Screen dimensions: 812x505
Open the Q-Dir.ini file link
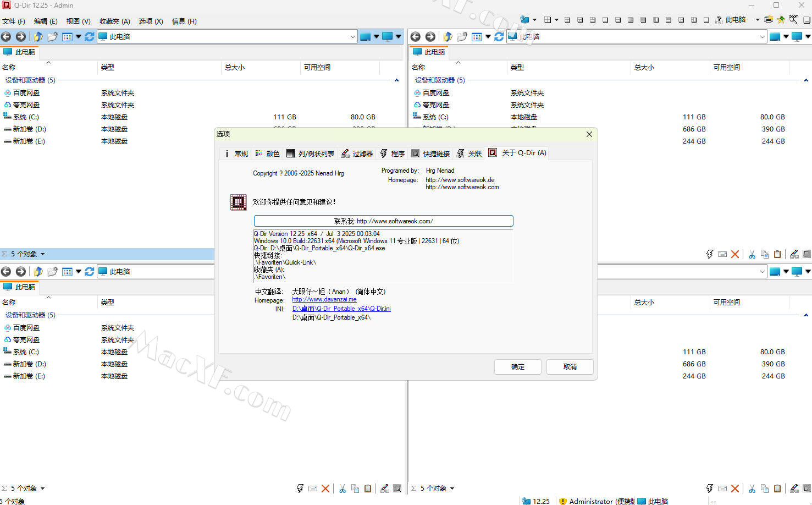(x=341, y=309)
